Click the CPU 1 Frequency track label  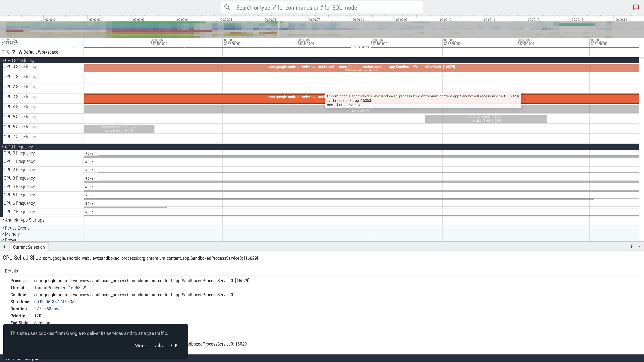coord(19,161)
